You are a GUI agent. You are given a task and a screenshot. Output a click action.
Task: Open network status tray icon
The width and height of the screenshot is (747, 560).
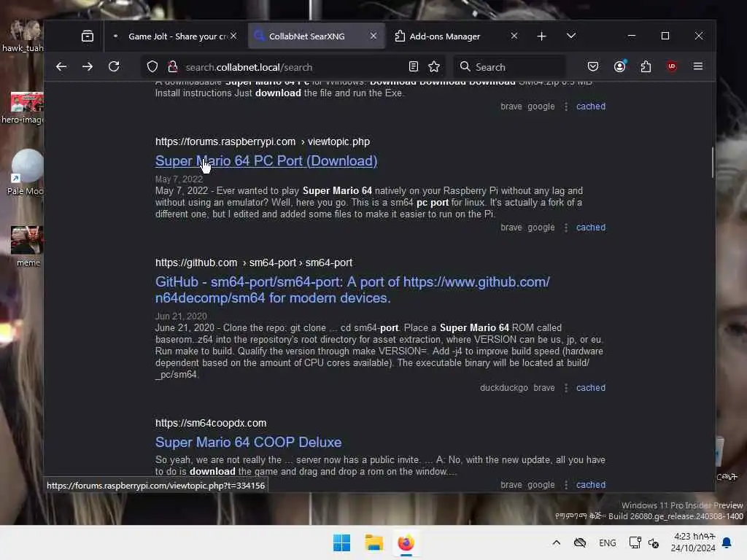(635, 542)
